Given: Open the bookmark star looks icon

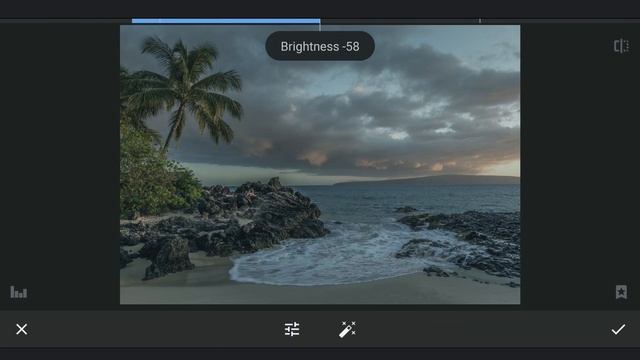Looking at the screenshot, I should (621, 292).
